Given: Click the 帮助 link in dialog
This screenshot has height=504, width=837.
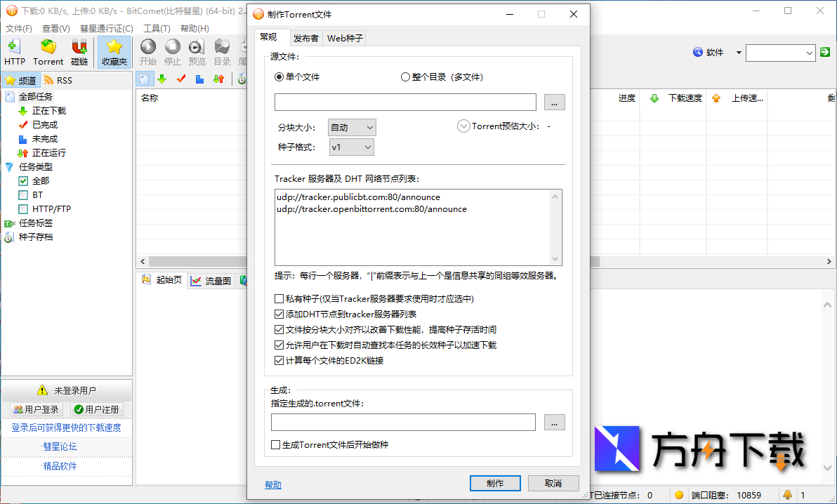Looking at the screenshot, I should 273,485.
